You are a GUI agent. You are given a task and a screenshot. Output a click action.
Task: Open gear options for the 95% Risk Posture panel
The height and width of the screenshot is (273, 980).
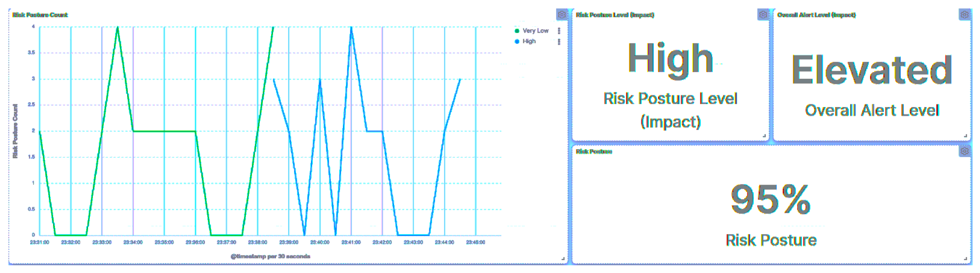coord(965,151)
